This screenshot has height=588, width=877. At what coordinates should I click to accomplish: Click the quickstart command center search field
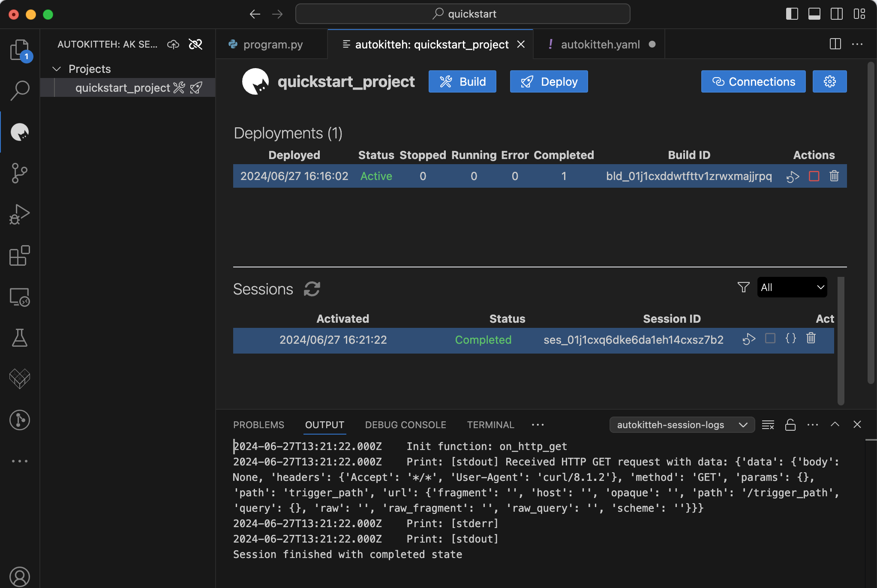click(x=463, y=14)
